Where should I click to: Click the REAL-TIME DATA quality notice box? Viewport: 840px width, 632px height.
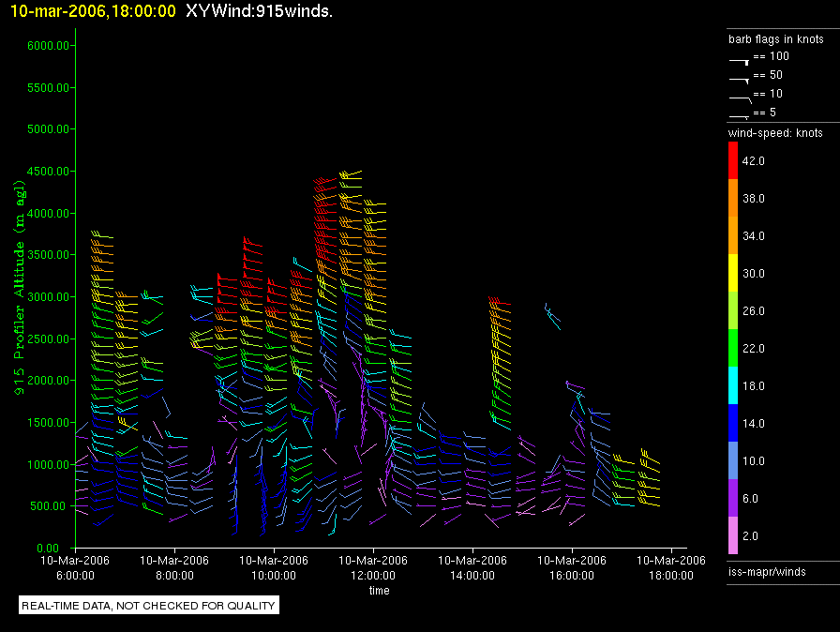[x=148, y=606]
